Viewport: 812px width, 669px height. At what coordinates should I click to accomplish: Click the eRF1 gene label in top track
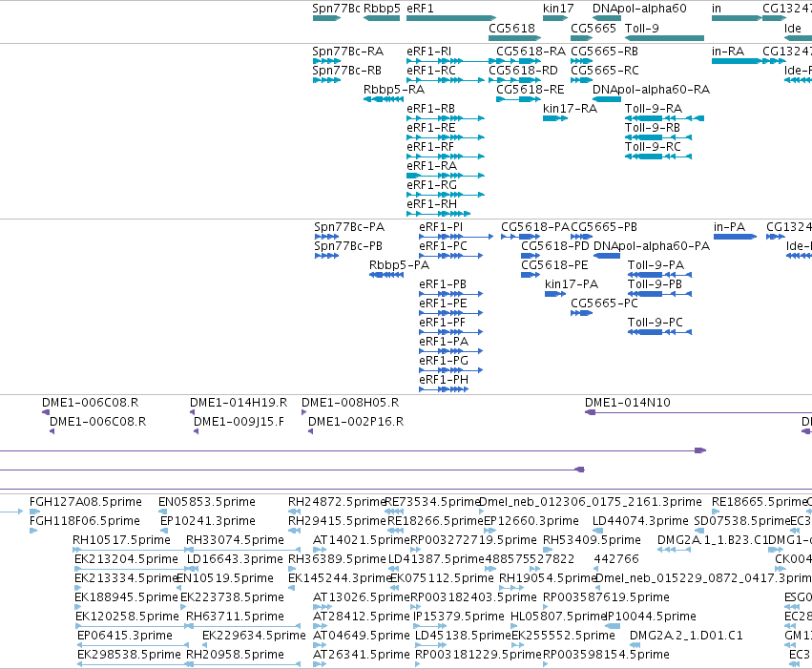[x=420, y=9]
